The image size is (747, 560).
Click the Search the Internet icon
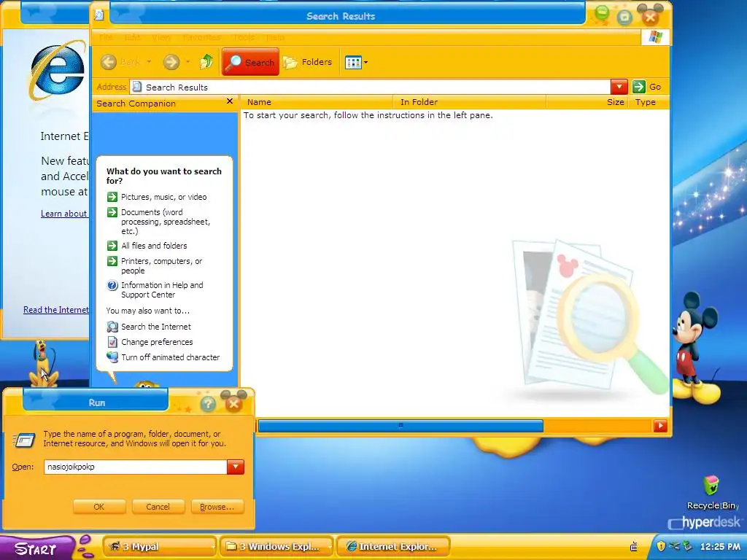click(112, 327)
